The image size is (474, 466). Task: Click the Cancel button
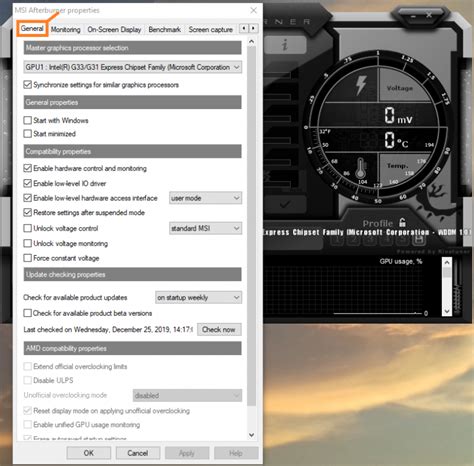(138, 453)
